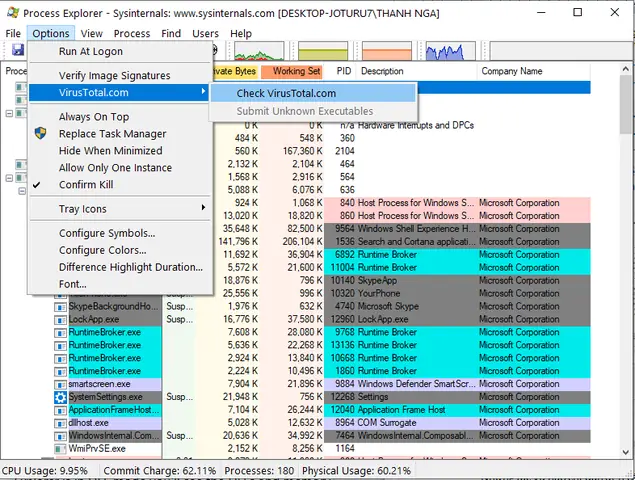Open Difference Highlight Duration setting
Viewport: 635px width, 480px height.
tap(130, 267)
